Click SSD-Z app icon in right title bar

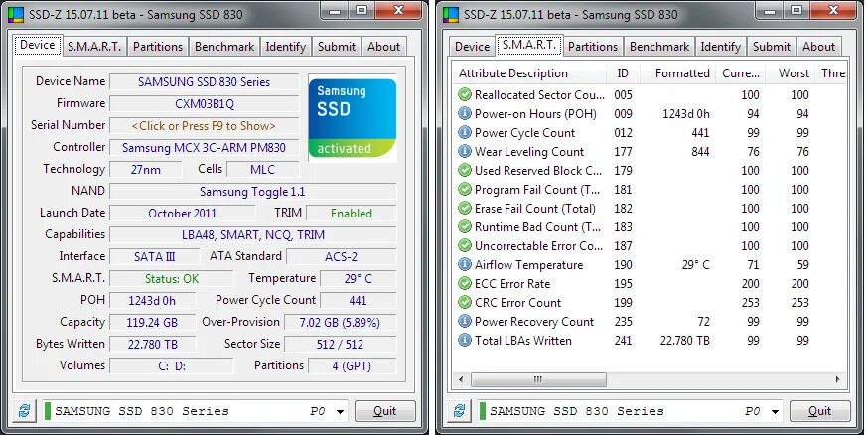click(452, 14)
